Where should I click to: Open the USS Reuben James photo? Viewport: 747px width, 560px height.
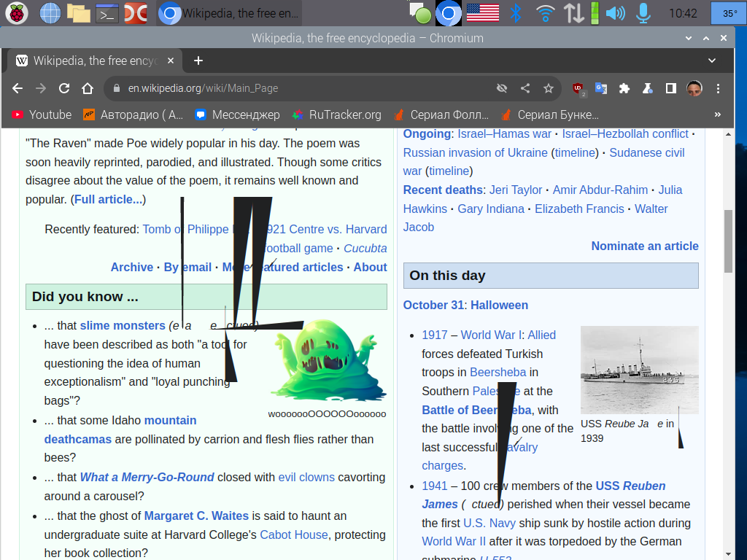(639, 370)
